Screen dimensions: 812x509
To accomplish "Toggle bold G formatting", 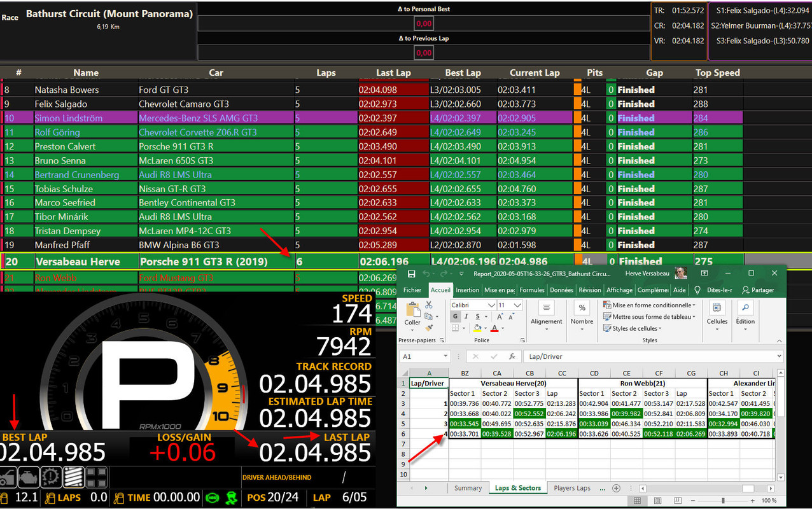I will pyautogui.click(x=455, y=316).
